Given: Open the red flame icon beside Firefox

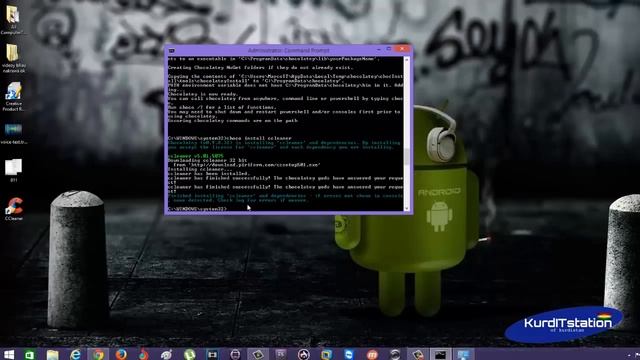Looking at the screenshot, I should (x=143, y=354).
